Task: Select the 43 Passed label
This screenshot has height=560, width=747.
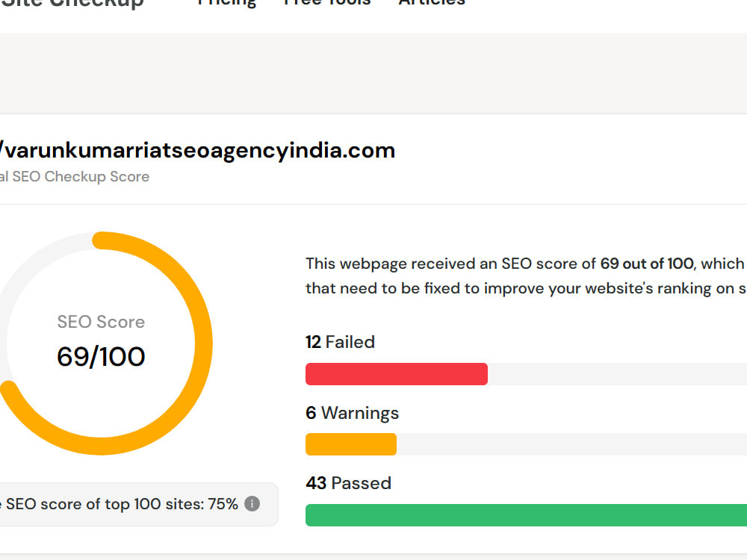Action: tap(348, 483)
